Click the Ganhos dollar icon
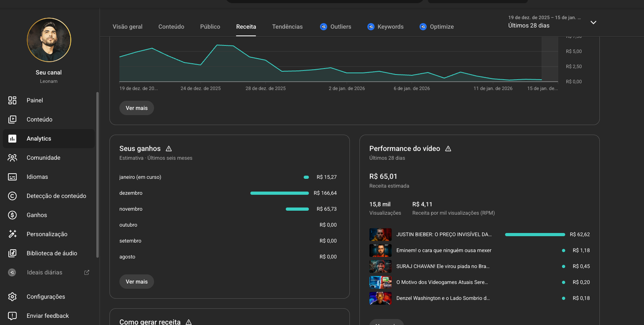The height and width of the screenshot is (325, 644). 12,215
